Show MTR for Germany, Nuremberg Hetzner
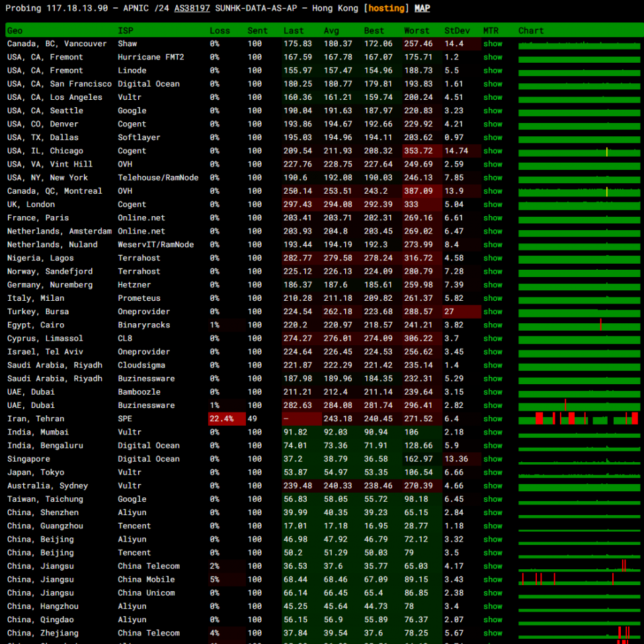 [x=493, y=284]
